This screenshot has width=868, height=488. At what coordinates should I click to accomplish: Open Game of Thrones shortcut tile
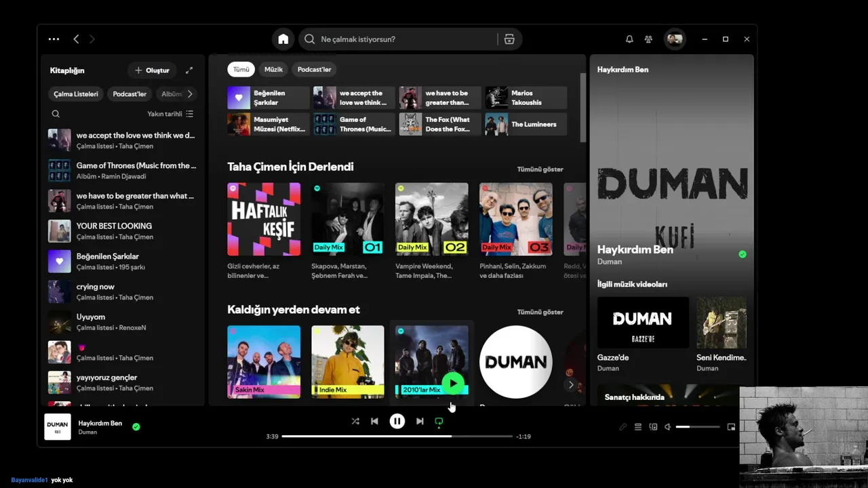tap(354, 124)
